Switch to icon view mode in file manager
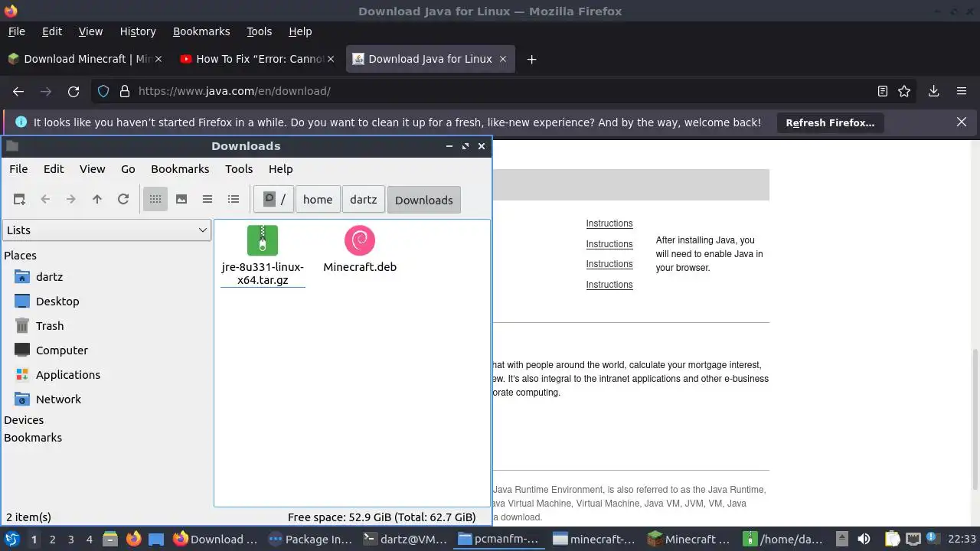 (155, 199)
